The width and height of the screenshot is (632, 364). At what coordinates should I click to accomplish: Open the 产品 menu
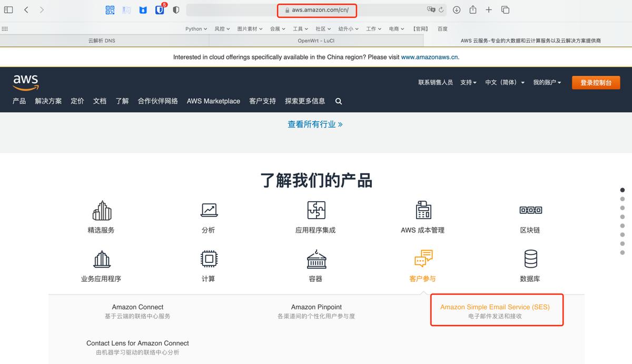point(19,101)
